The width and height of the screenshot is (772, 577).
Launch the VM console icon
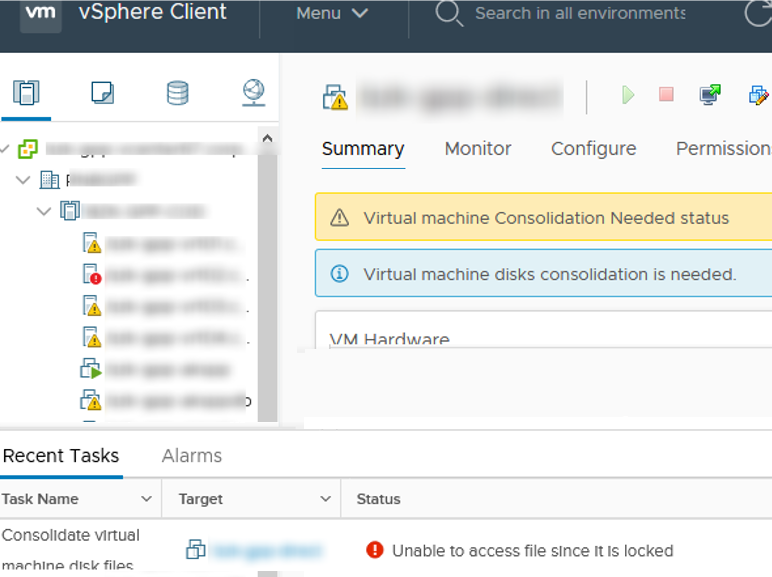[x=709, y=95]
